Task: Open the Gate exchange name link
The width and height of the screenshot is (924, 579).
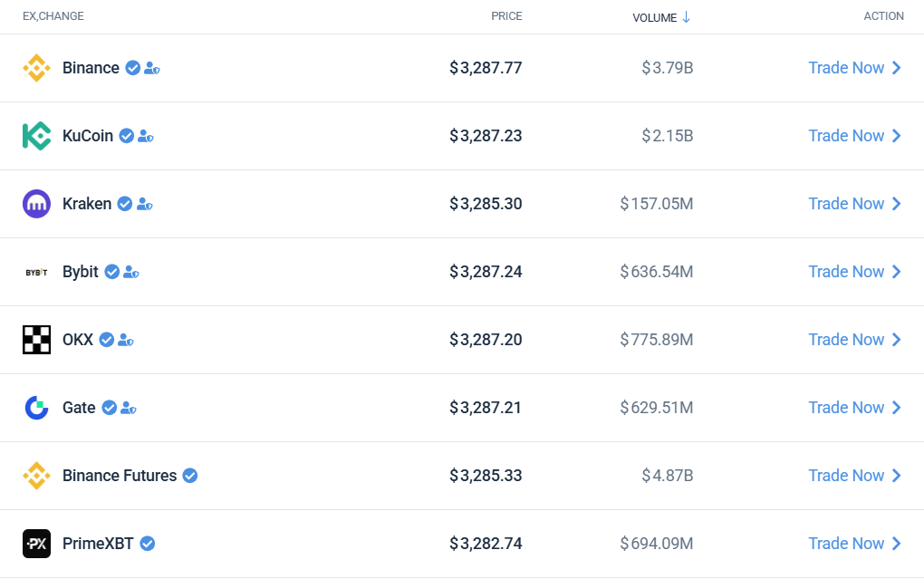Action: click(79, 408)
